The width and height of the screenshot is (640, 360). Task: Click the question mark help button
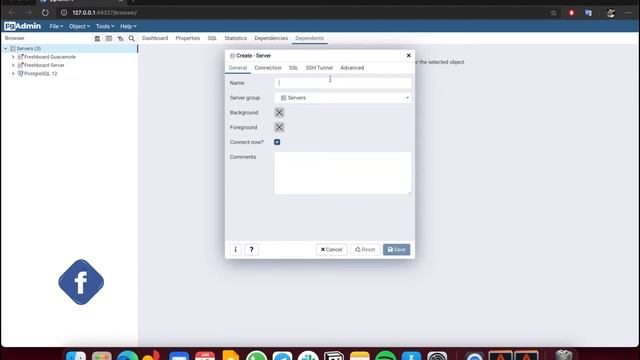click(x=251, y=249)
